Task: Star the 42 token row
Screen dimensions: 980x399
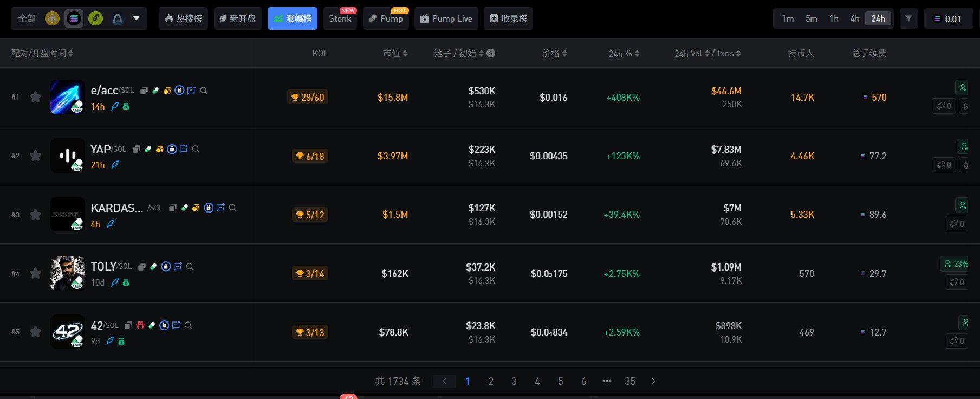Action: pos(35,332)
